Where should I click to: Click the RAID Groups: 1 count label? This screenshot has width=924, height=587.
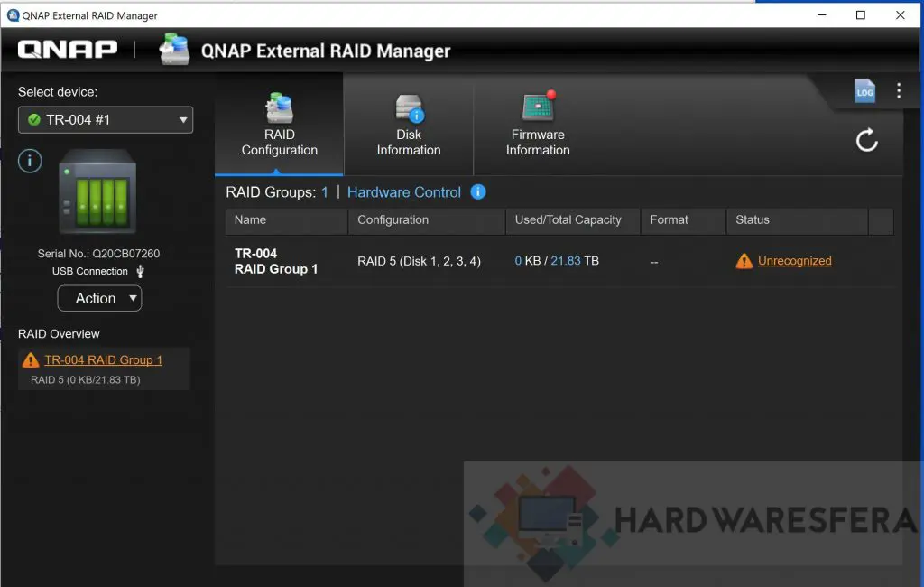(x=277, y=192)
